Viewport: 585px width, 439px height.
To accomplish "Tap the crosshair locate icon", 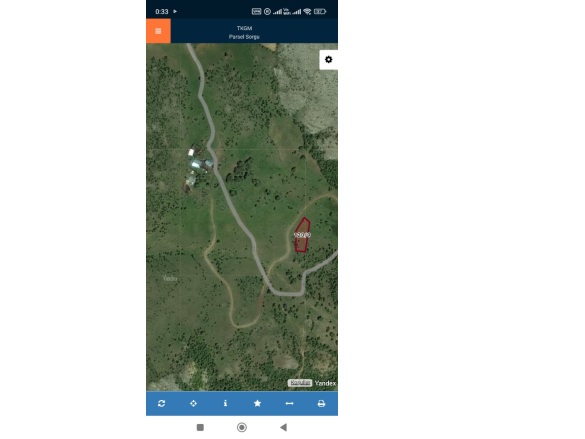I will click(193, 403).
